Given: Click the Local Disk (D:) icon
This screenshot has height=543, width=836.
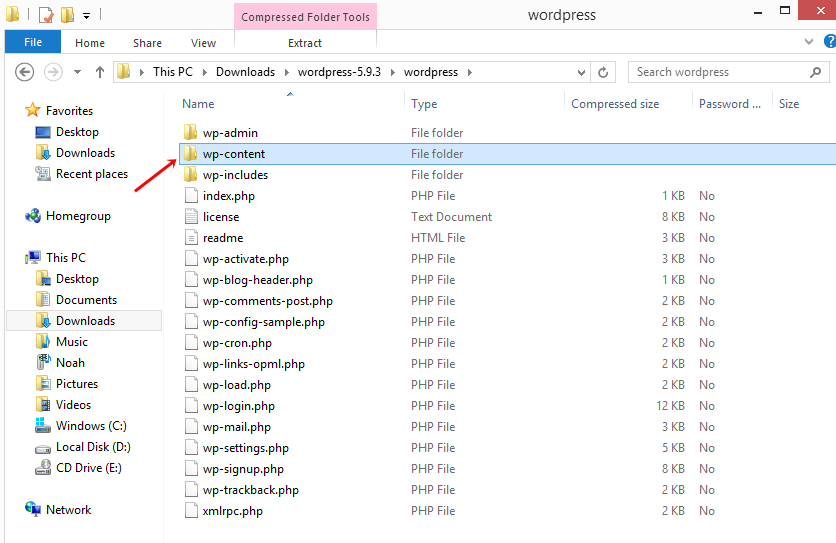Looking at the screenshot, I should click(x=43, y=448).
